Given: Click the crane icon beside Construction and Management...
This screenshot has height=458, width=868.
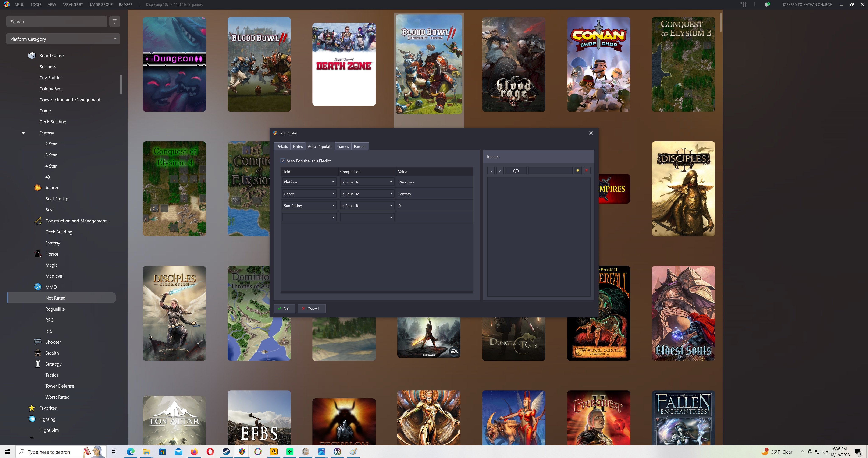Looking at the screenshot, I should tap(38, 221).
